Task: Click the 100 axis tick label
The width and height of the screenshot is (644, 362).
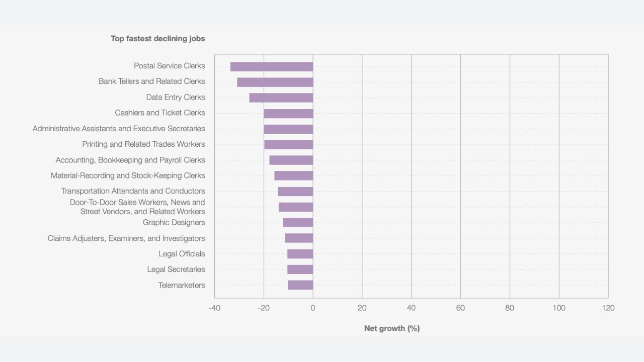Action: (x=559, y=308)
